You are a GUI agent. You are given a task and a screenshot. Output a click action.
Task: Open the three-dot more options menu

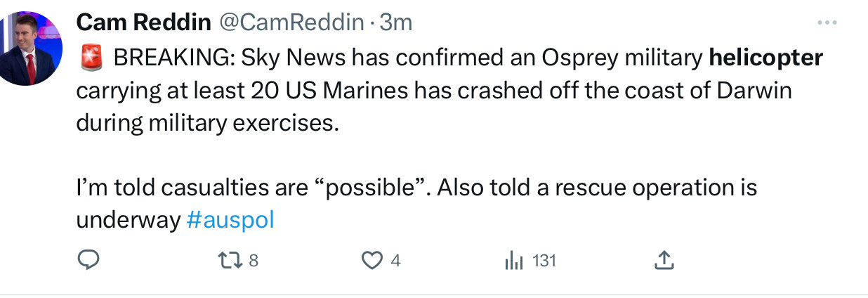point(828,23)
